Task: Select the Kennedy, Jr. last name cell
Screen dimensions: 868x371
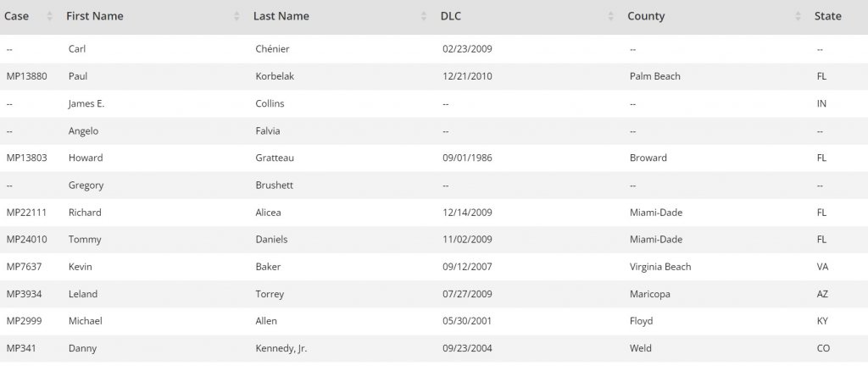Action: click(281, 348)
